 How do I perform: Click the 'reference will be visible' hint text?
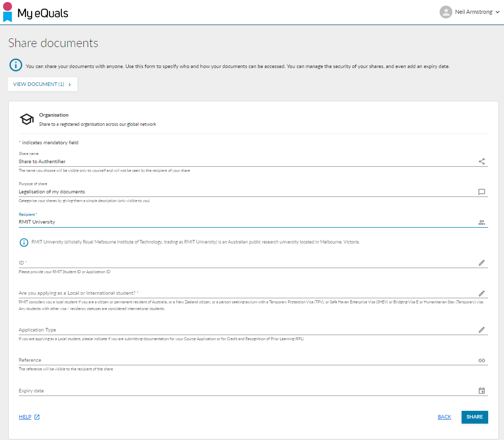point(65,369)
